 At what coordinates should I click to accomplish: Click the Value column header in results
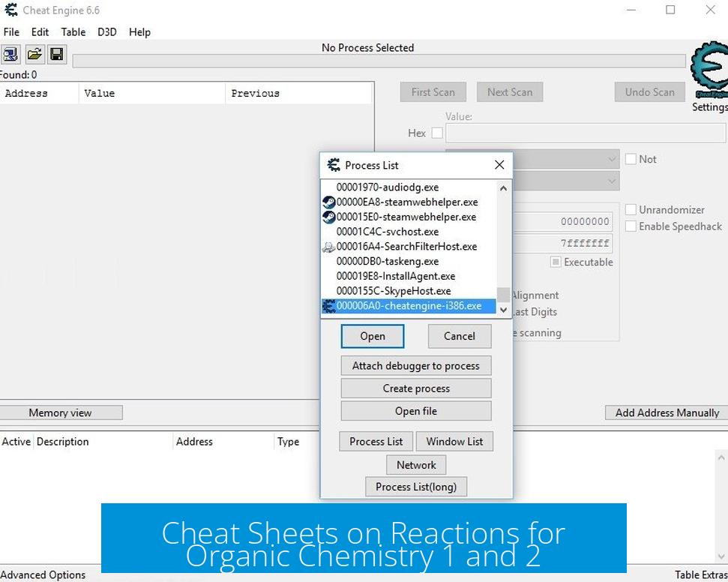pyautogui.click(x=151, y=93)
